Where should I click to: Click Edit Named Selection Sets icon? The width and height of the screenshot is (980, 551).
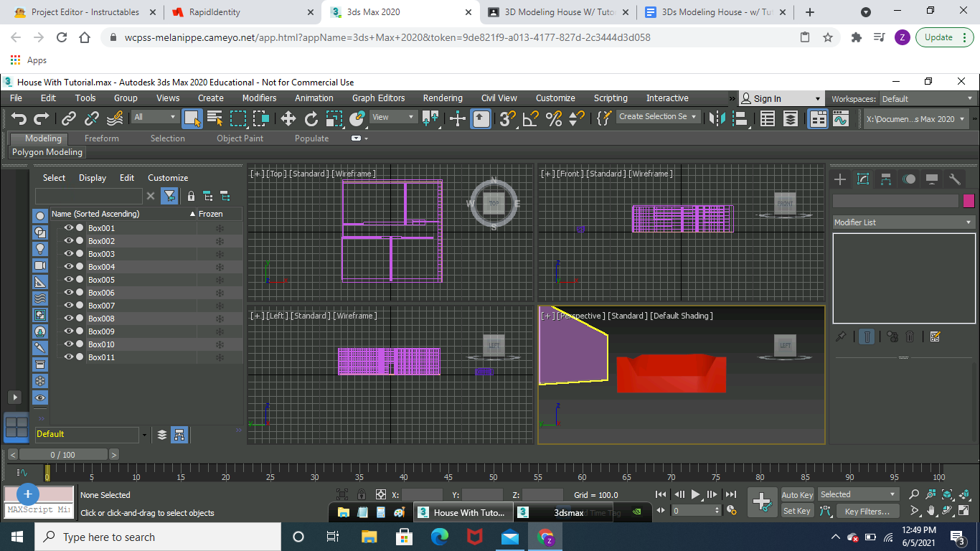pos(604,118)
